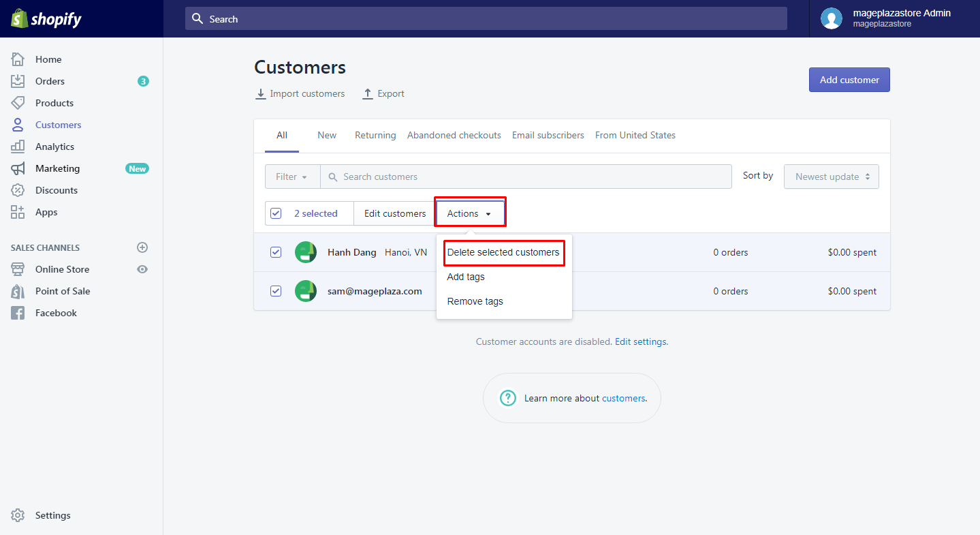Screen dimensions: 980x535
Task: Uncheck the select-all customers checkbox
Action: [276, 213]
